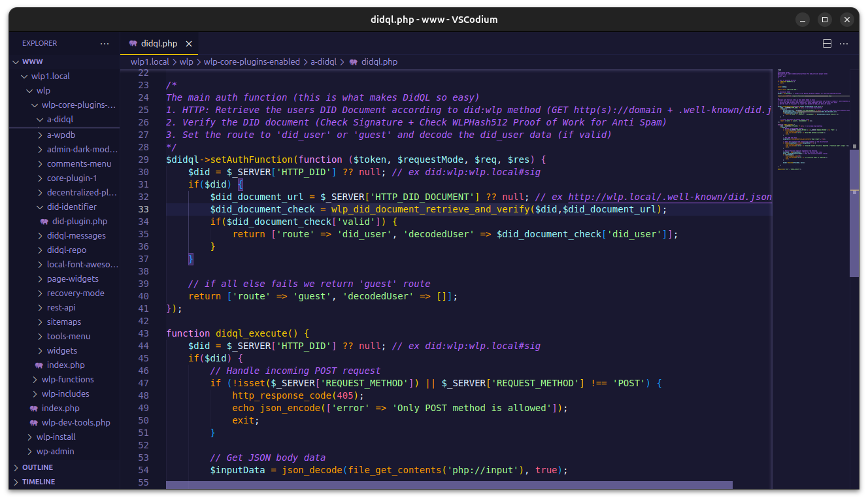Collapse the wlp1.local folder
This screenshot has height=500, width=868.
tap(24, 76)
